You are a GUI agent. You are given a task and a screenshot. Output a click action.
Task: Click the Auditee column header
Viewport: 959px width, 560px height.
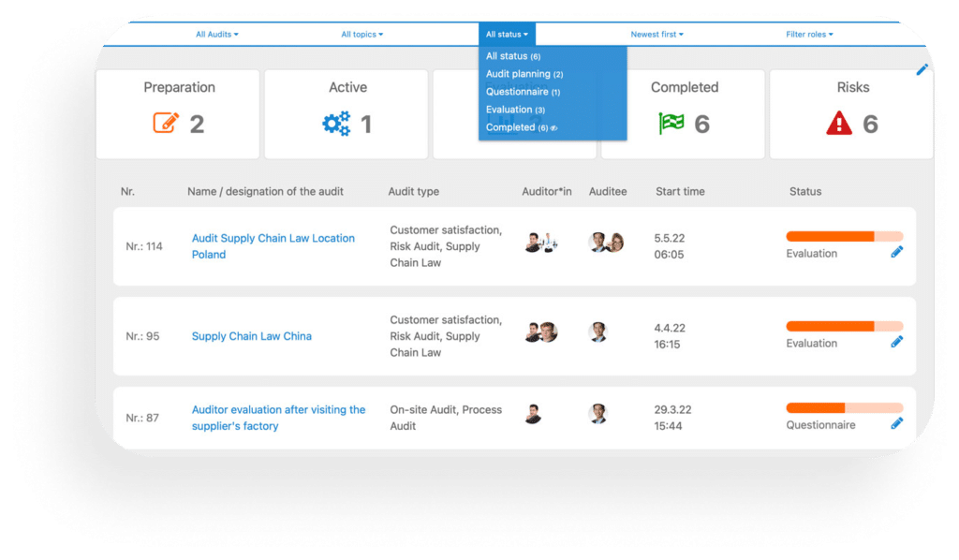608,191
